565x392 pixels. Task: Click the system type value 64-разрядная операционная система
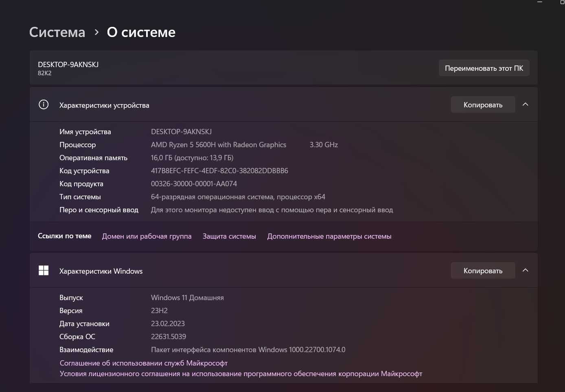(238, 197)
